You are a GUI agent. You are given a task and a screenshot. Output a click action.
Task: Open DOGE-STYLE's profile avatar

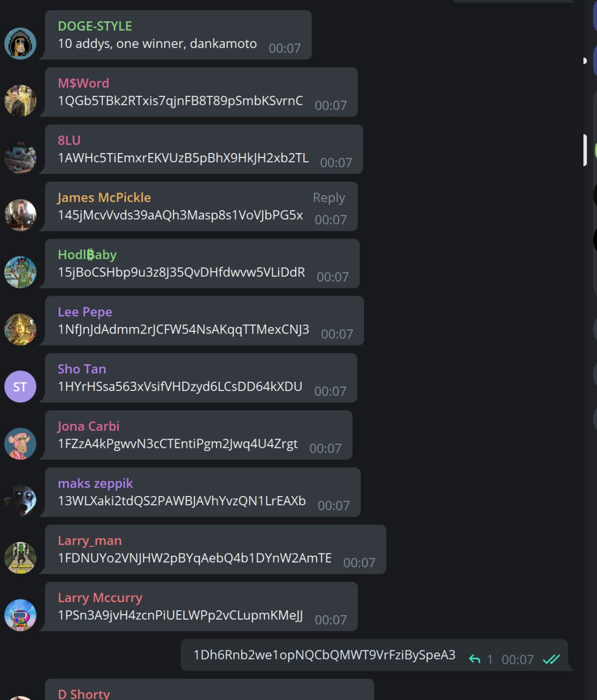pyautogui.click(x=20, y=43)
